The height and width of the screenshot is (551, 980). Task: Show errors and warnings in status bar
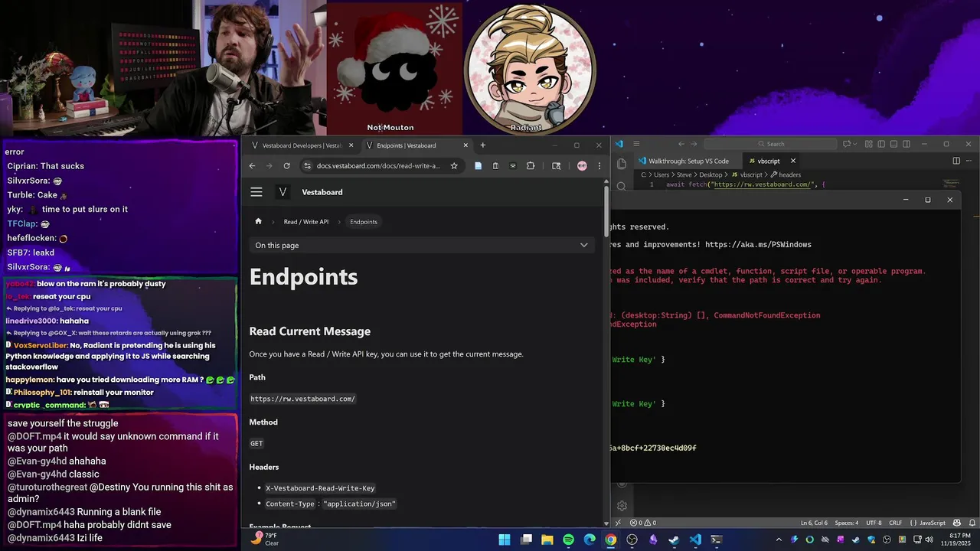643,523
